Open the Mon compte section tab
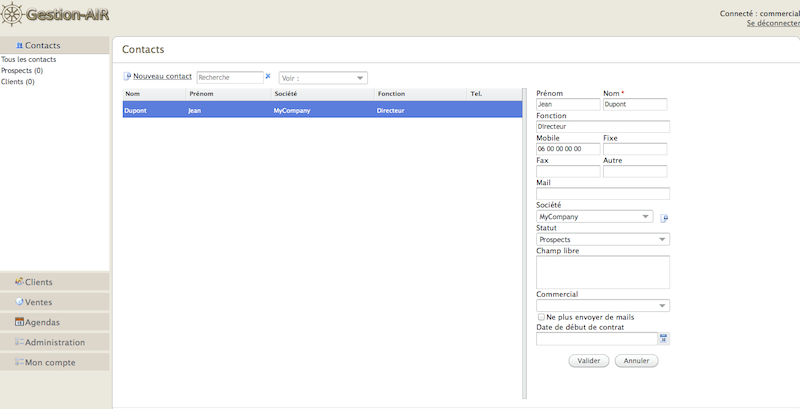This screenshot has width=800, height=409. [55, 362]
